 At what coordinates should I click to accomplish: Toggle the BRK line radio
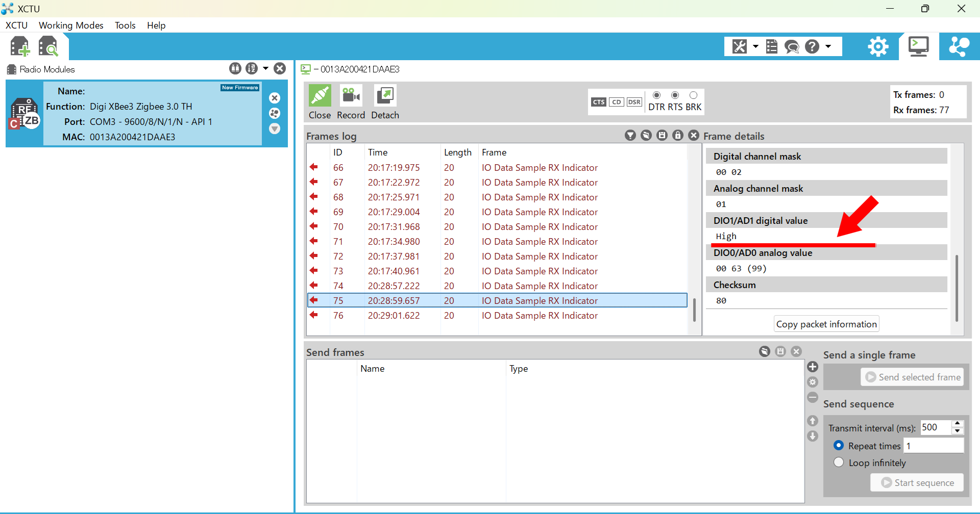693,95
